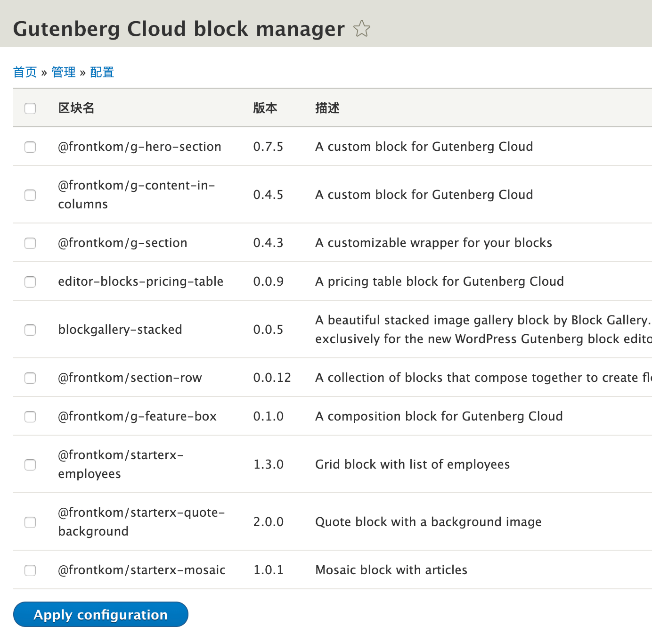Image resolution: width=652 pixels, height=644 pixels.
Task: Select the editor-blocks-pricing-table checkbox
Action: click(30, 282)
